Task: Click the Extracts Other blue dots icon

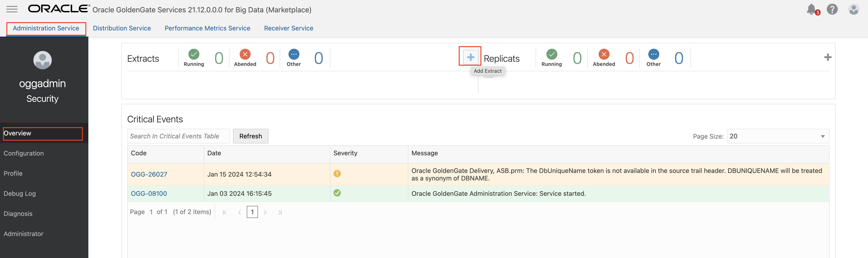Action: pyautogui.click(x=294, y=54)
